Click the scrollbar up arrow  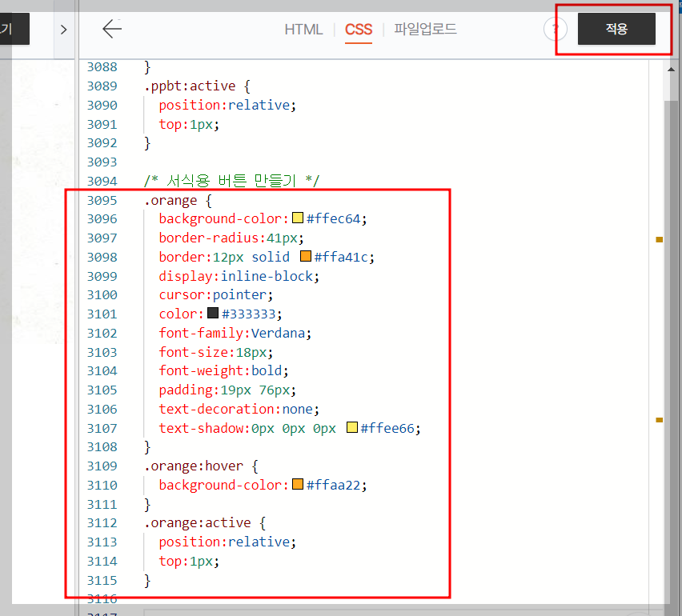pos(671,69)
